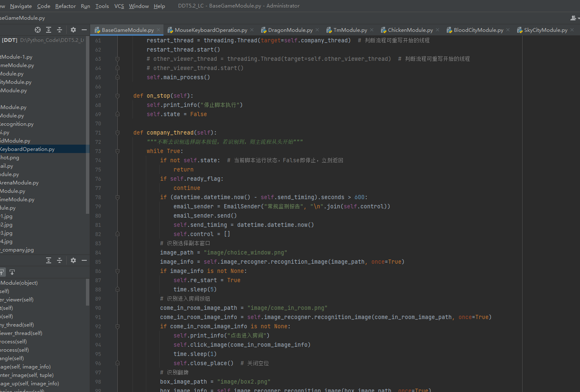Open the Tools menu
The height and width of the screenshot is (392, 580).
coord(102,6)
